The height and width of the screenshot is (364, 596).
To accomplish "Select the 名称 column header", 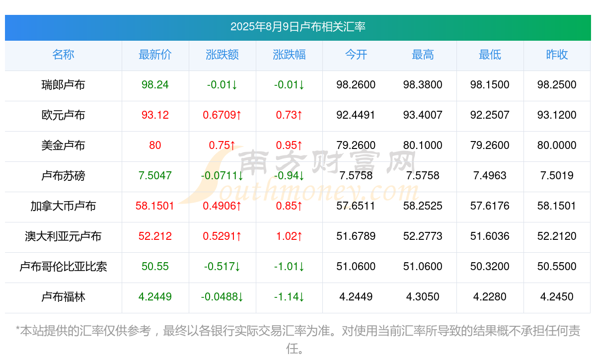I will 63,55.
